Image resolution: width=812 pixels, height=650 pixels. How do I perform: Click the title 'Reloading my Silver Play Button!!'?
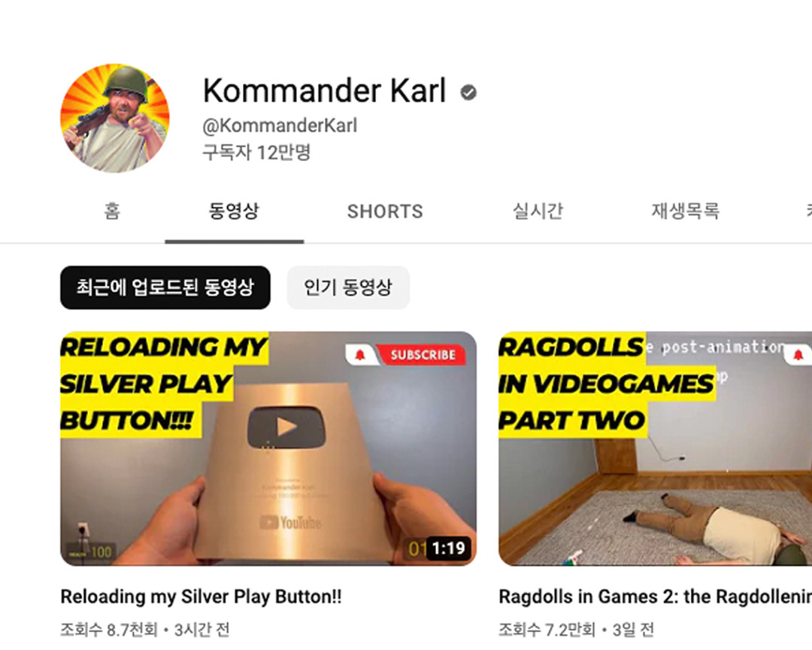(201, 597)
